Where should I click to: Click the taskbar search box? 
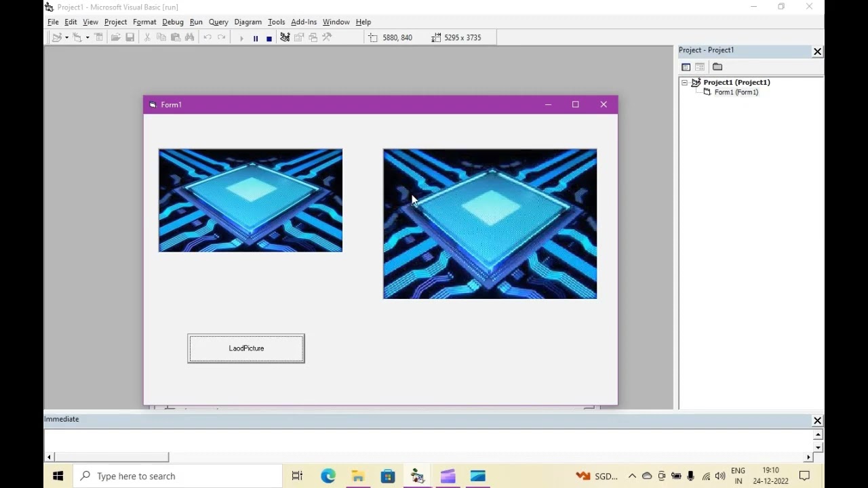[178, 476]
